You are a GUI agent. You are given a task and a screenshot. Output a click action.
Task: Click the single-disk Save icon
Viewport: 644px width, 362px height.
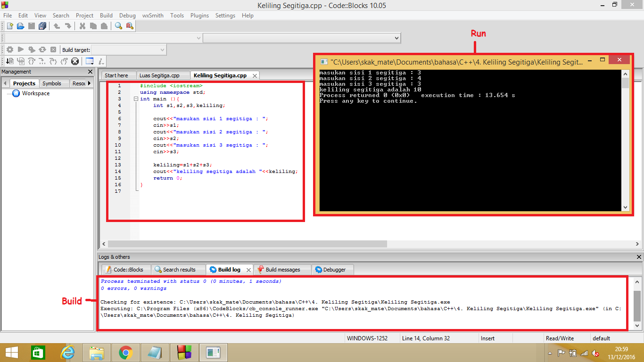tap(32, 26)
